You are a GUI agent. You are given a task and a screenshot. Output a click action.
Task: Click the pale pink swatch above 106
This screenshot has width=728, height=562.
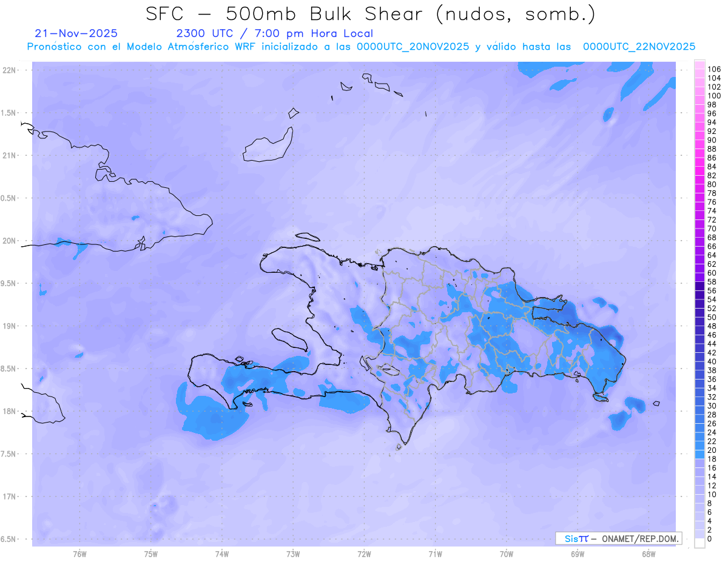tap(699, 65)
